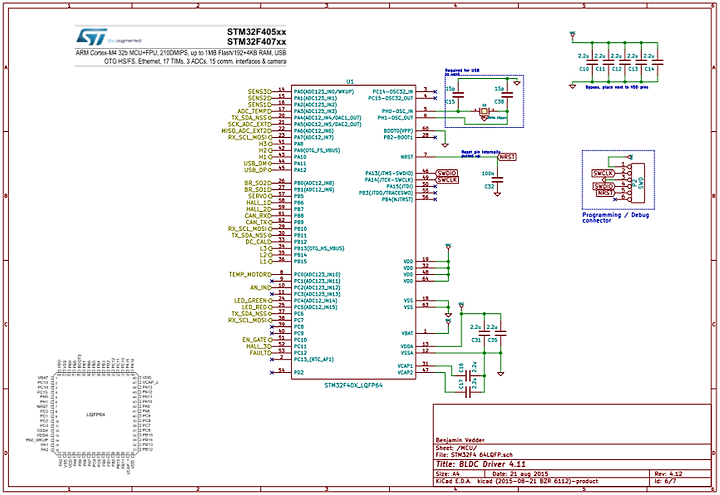
Task: Select the SWDIO label at pin PA13
Action: 446,173
